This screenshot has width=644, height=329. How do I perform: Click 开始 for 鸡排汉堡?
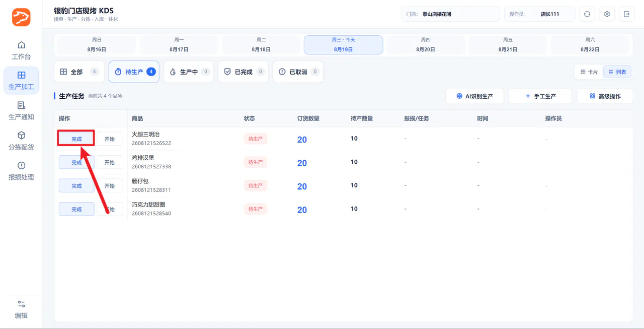[x=109, y=162]
